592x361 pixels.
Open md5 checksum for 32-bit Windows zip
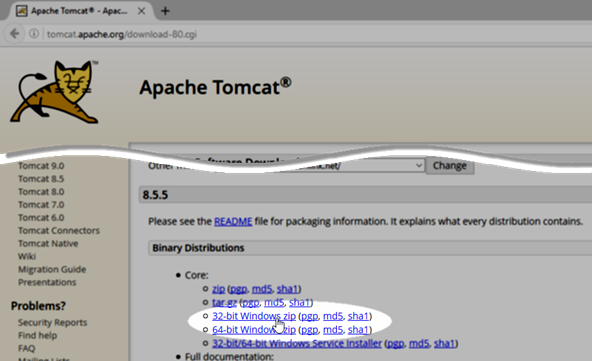tap(333, 316)
